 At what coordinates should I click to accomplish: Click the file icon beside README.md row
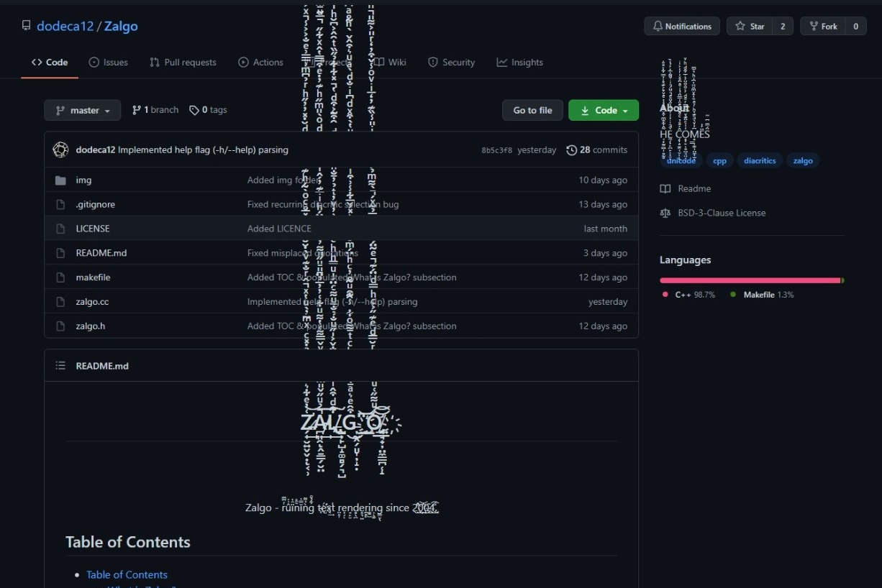point(60,253)
